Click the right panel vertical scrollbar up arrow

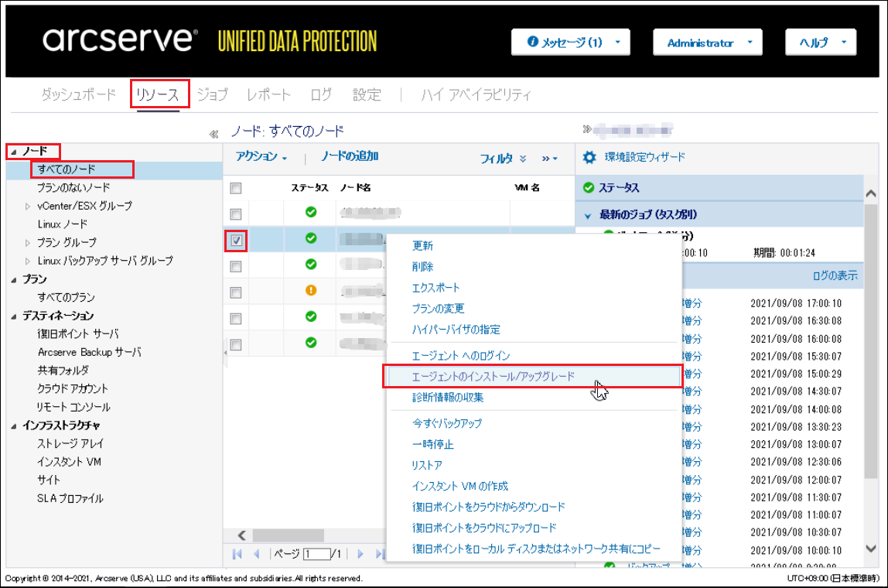[x=871, y=193]
